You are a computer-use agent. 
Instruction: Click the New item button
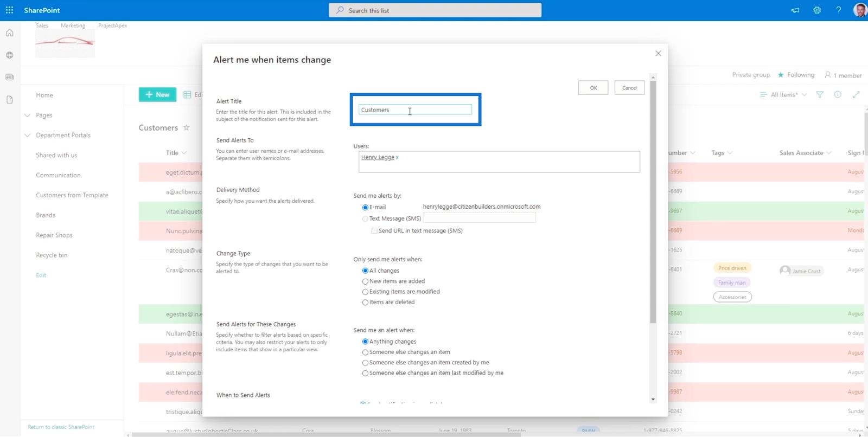[x=157, y=94]
